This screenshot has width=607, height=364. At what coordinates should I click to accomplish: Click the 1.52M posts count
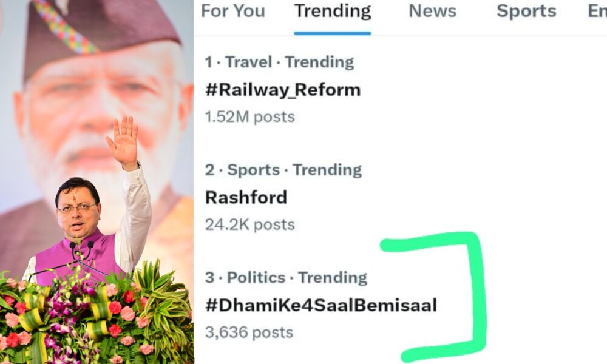pyautogui.click(x=249, y=116)
